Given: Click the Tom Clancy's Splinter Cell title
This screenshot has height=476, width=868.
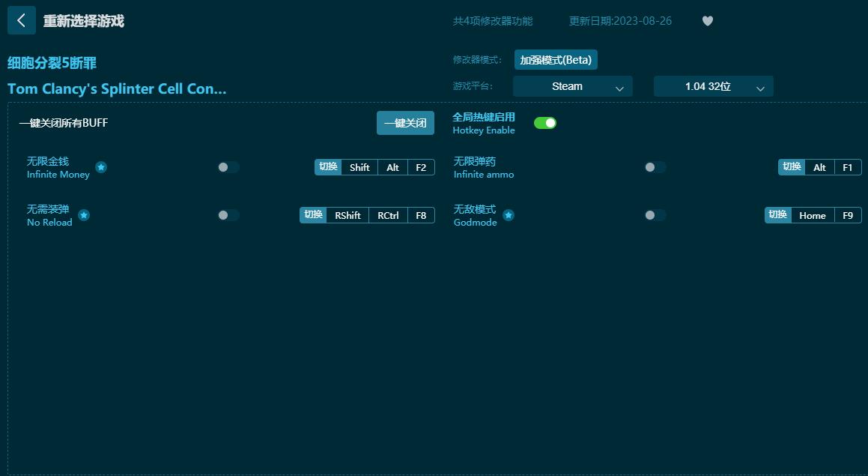Looking at the screenshot, I should tap(118, 88).
